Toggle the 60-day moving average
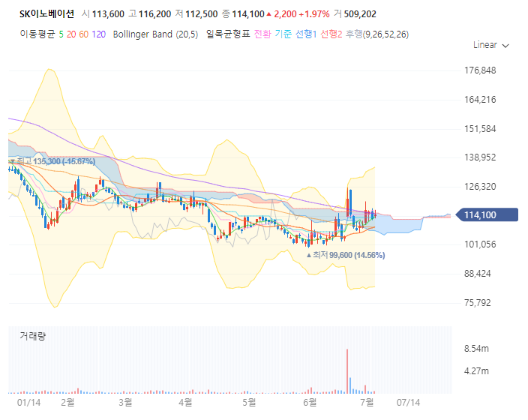Screen dimensions: 528x420 [83, 34]
